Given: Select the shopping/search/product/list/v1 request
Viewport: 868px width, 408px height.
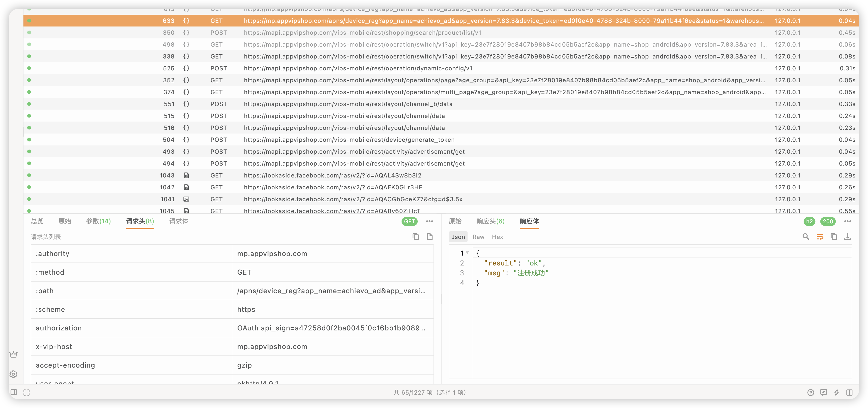Looking at the screenshot, I should click(441, 32).
